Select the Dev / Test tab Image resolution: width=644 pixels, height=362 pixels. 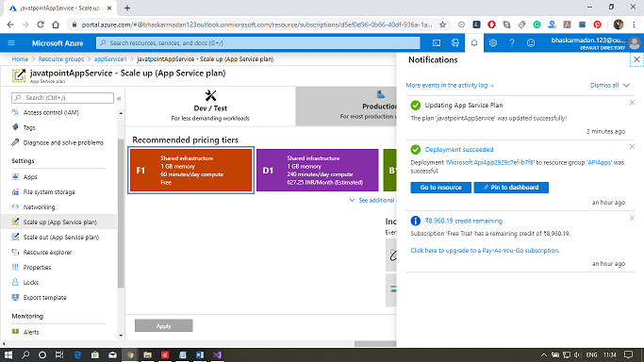tap(210, 106)
